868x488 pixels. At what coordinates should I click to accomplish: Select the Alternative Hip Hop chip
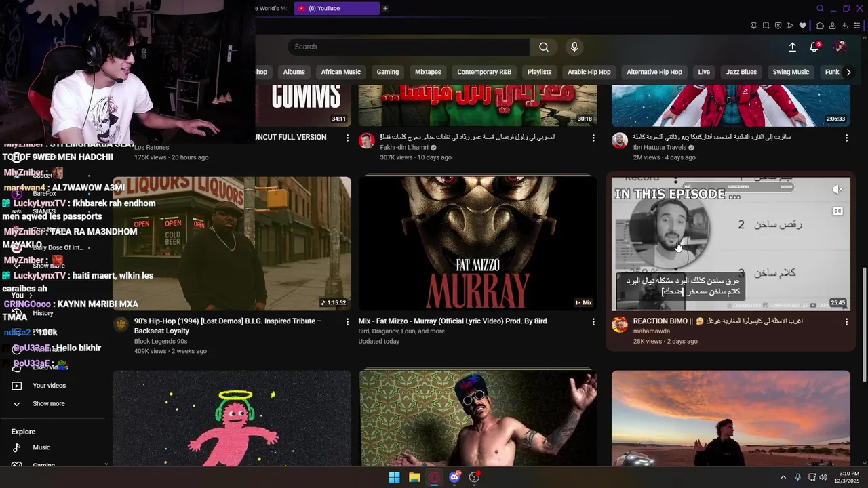click(654, 72)
